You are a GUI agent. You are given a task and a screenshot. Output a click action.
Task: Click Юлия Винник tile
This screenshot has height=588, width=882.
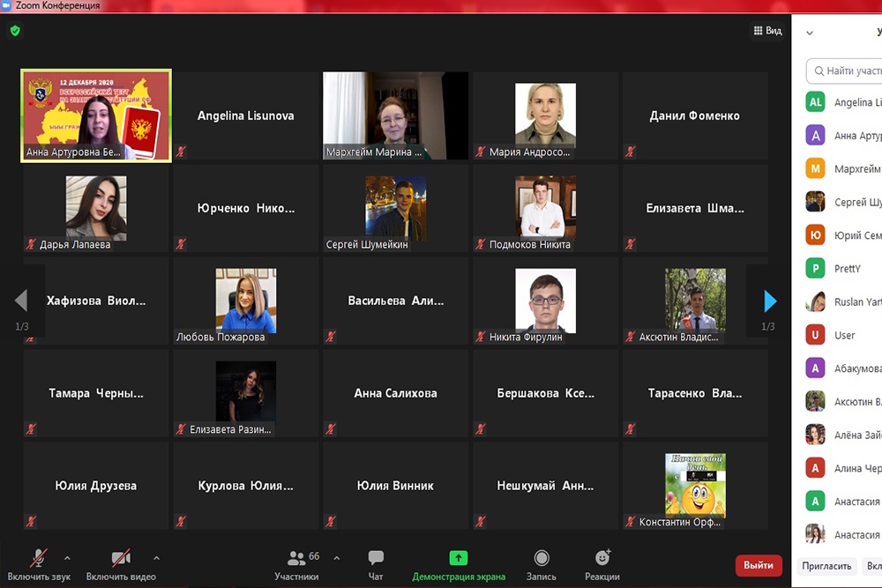[395, 486]
